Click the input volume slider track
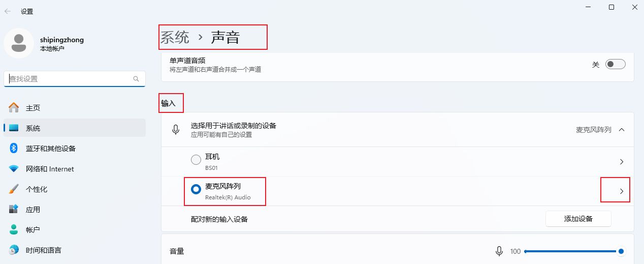The height and width of the screenshot is (264, 644). click(569, 251)
